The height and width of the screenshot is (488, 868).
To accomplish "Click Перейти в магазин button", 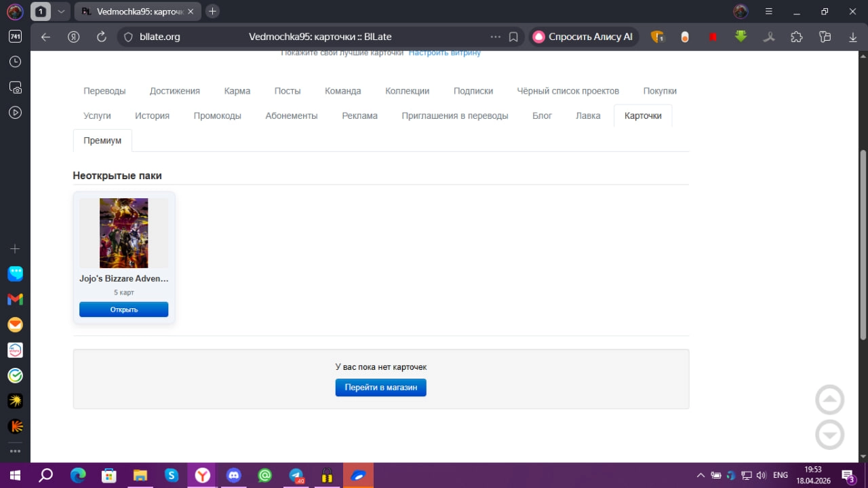I will tap(381, 388).
